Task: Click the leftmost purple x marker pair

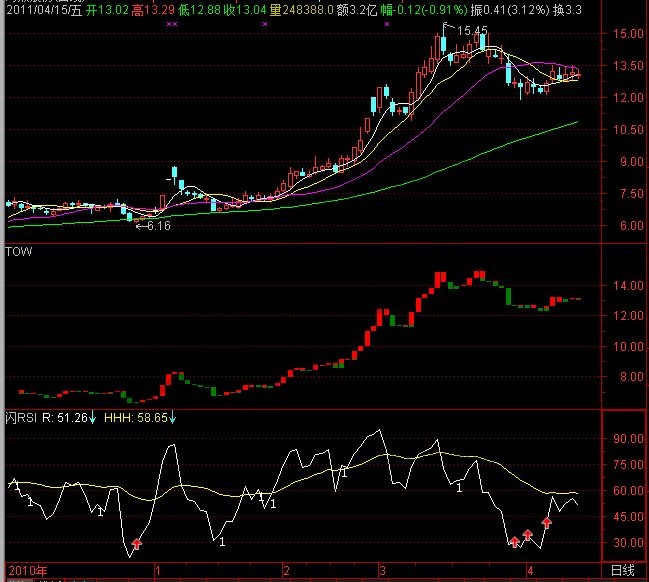Action: pyautogui.click(x=172, y=23)
